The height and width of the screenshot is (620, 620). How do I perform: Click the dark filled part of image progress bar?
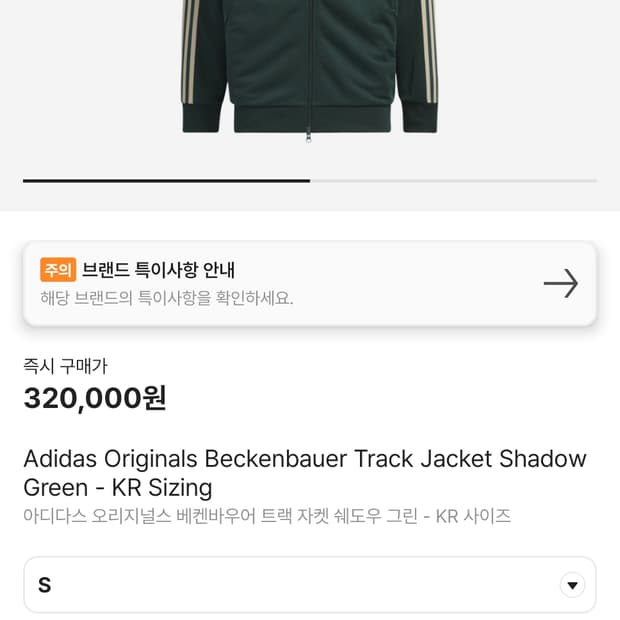166,180
